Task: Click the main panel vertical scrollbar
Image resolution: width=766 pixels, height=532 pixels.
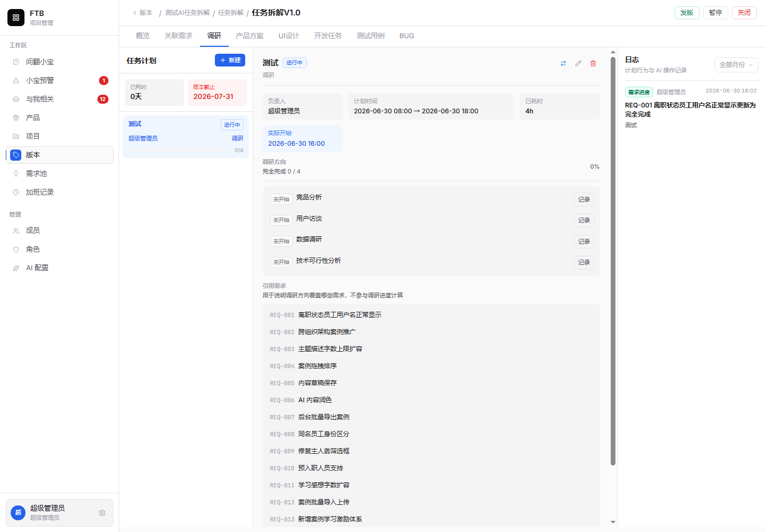Action: (x=613, y=261)
